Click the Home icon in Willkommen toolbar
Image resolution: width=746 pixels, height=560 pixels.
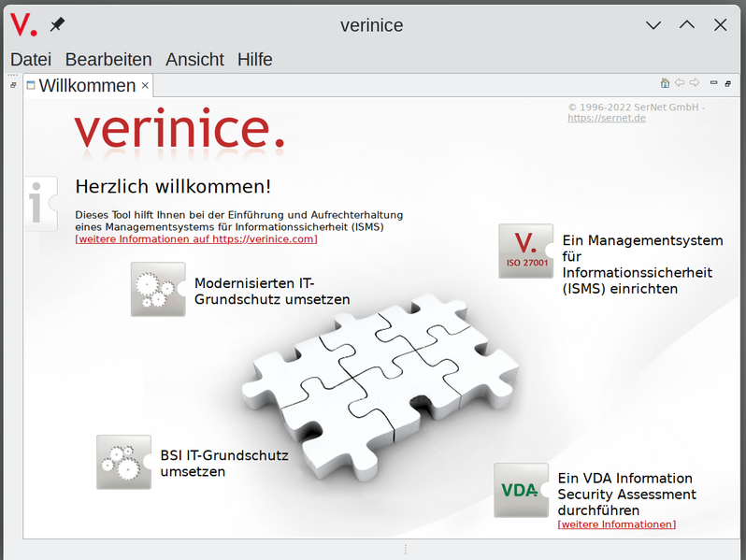point(665,83)
